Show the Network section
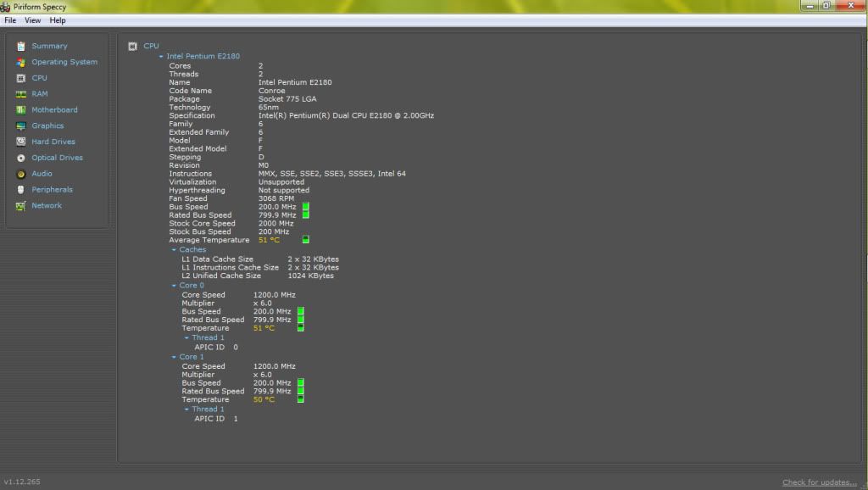The image size is (868, 490). tap(47, 205)
